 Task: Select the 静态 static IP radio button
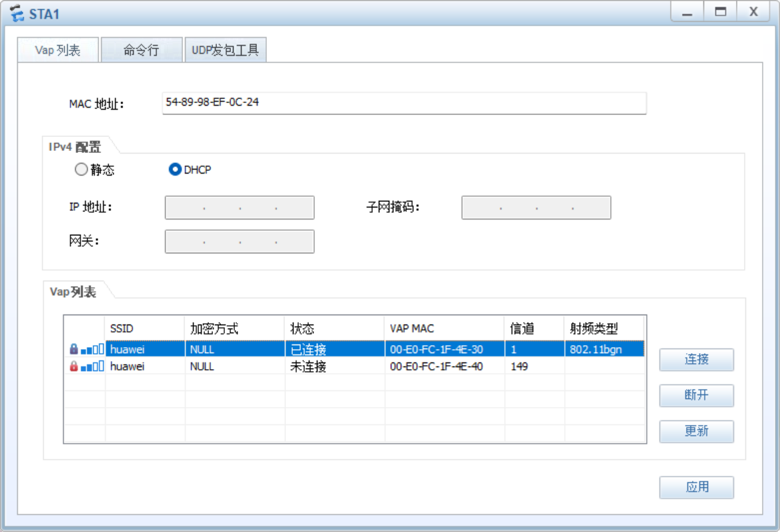(x=82, y=170)
